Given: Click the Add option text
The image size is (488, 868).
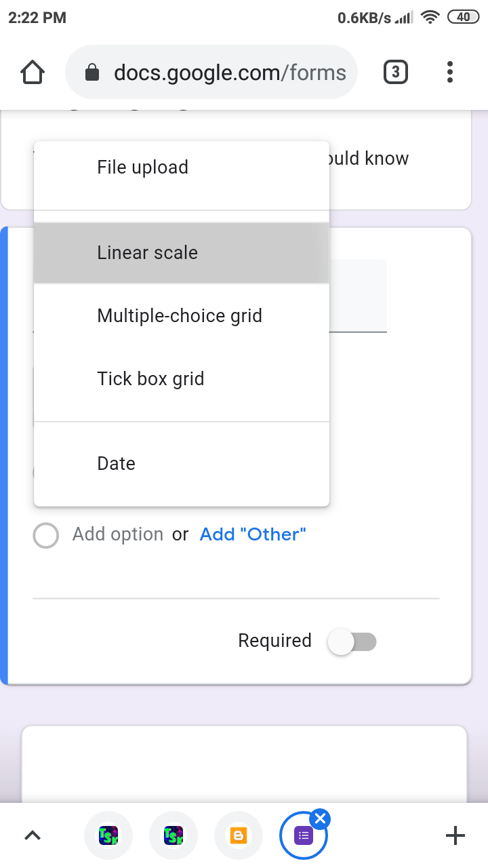Looking at the screenshot, I should click(118, 535).
